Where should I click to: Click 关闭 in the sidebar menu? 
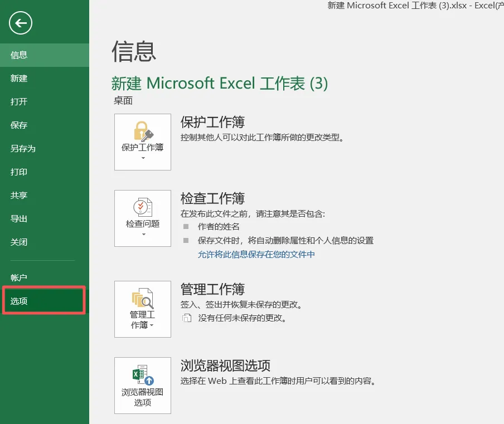tap(45, 242)
